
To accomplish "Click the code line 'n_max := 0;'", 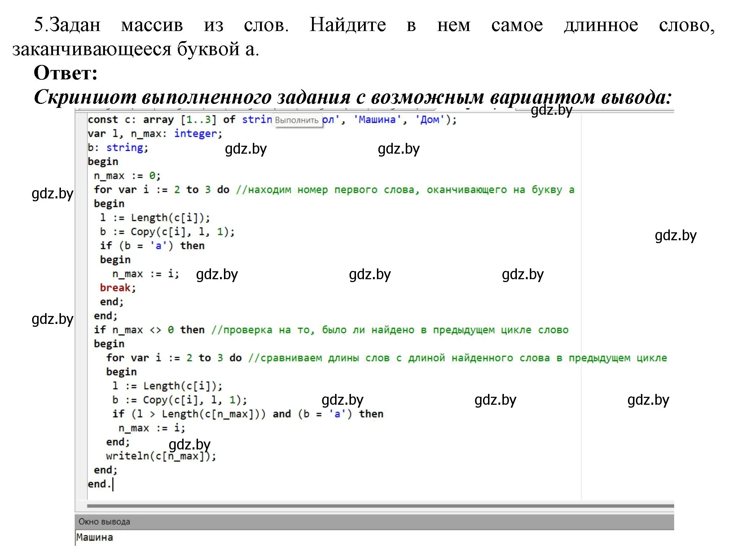I will point(127,176).
